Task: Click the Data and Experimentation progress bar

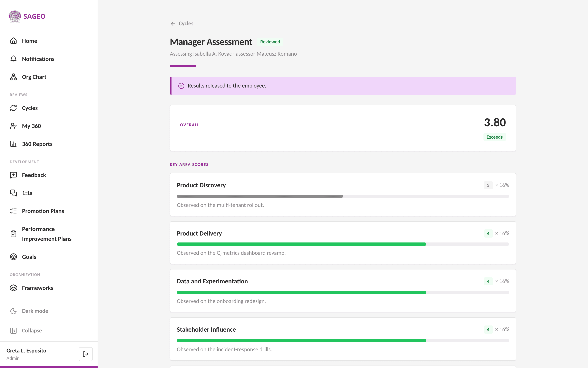Action: (343, 292)
